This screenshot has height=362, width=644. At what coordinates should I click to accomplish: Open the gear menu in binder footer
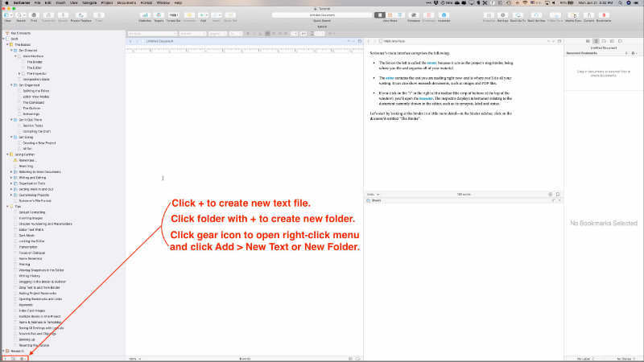point(23,359)
